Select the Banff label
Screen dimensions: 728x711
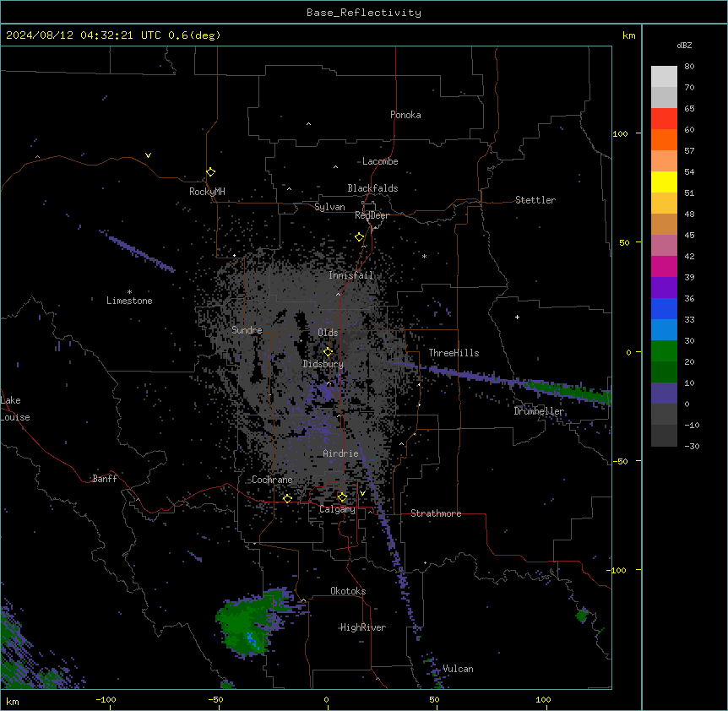pyautogui.click(x=105, y=479)
